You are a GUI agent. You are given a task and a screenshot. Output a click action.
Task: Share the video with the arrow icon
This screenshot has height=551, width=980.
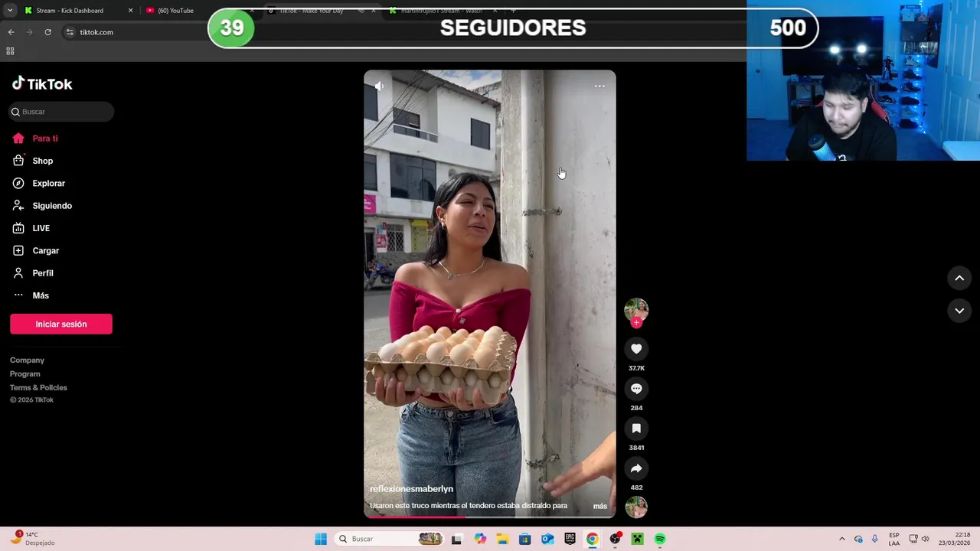pyautogui.click(x=636, y=468)
